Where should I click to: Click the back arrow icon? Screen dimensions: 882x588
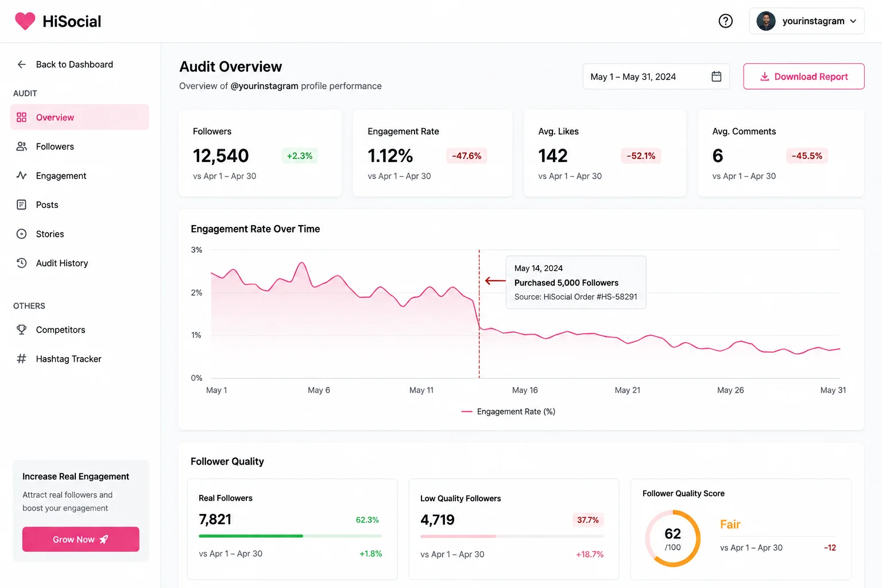point(21,64)
